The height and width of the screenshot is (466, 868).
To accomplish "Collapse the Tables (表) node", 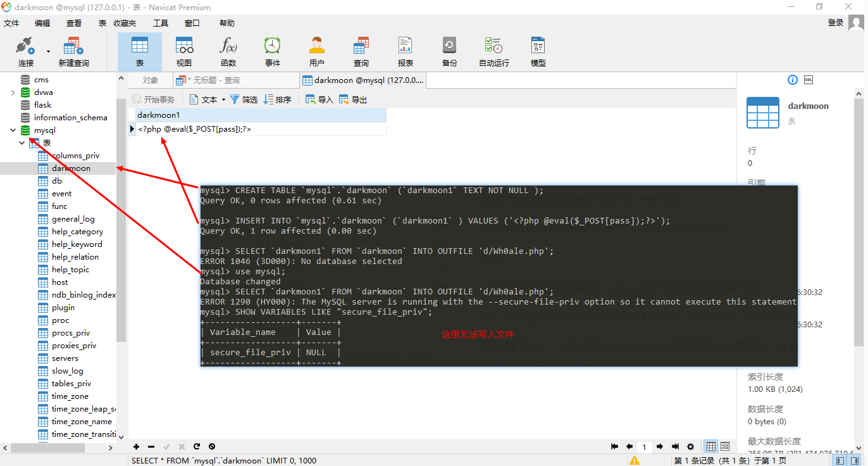I will (x=22, y=143).
